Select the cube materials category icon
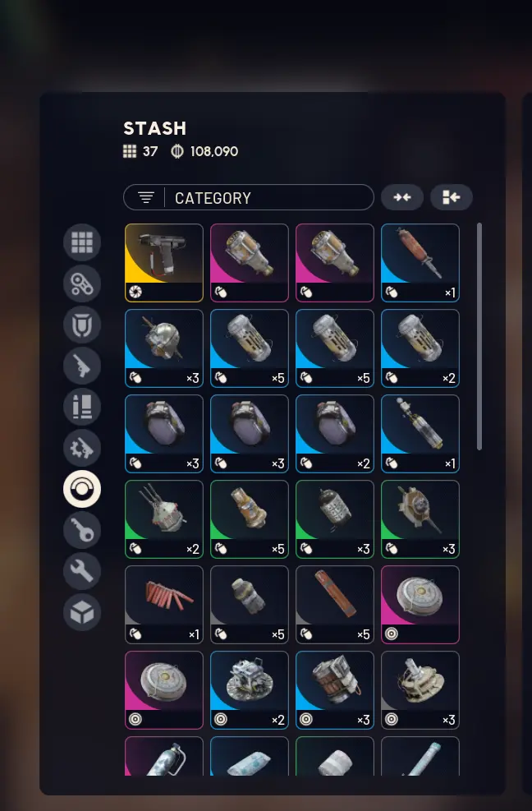 82,612
